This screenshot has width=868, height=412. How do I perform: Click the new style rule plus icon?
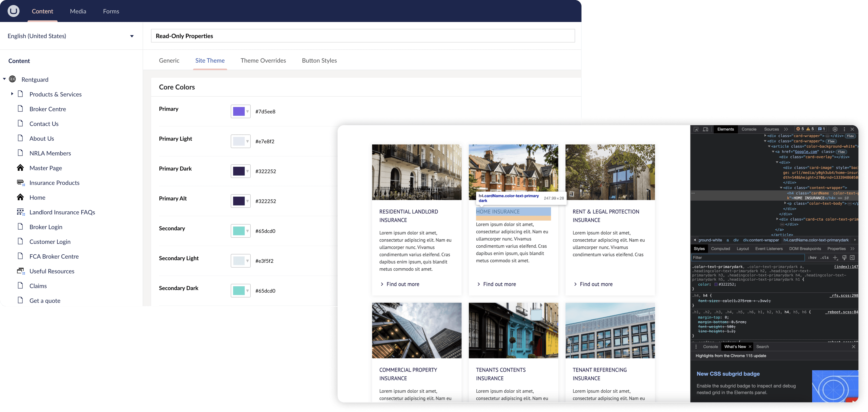pos(835,258)
